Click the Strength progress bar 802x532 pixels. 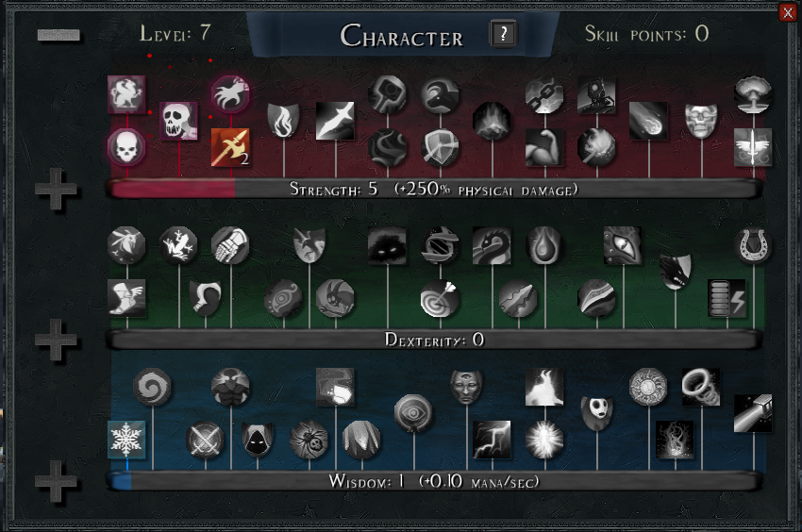coord(434,189)
